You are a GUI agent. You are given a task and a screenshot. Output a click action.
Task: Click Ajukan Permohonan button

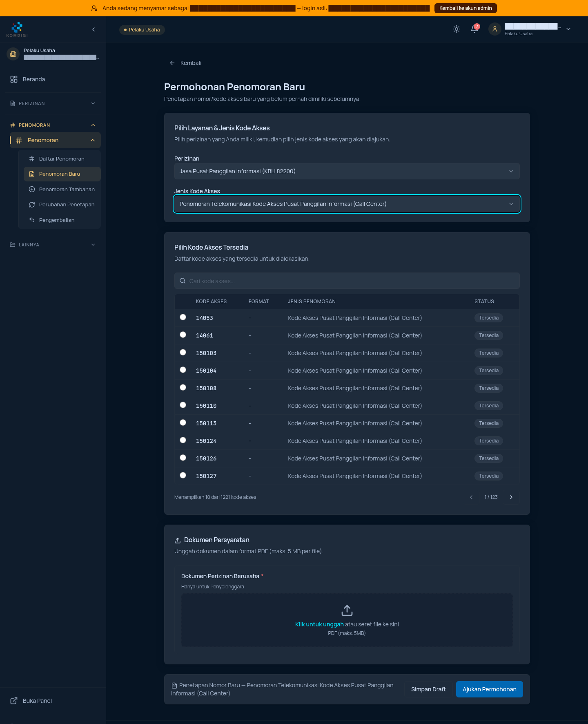pos(490,689)
